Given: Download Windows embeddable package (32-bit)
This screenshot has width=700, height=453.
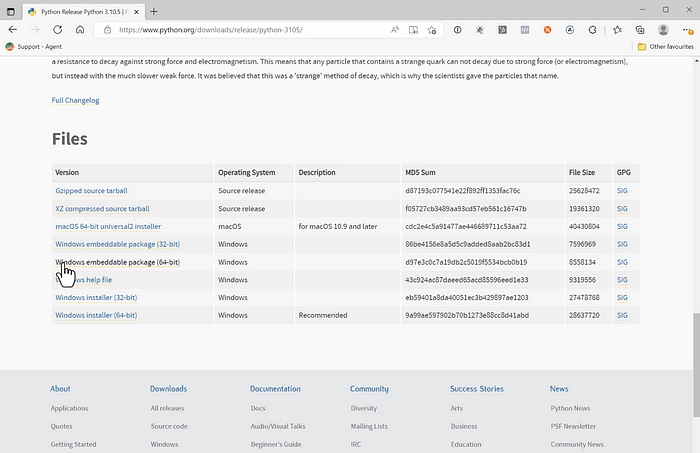Looking at the screenshot, I should pyautogui.click(x=117, y=244).
